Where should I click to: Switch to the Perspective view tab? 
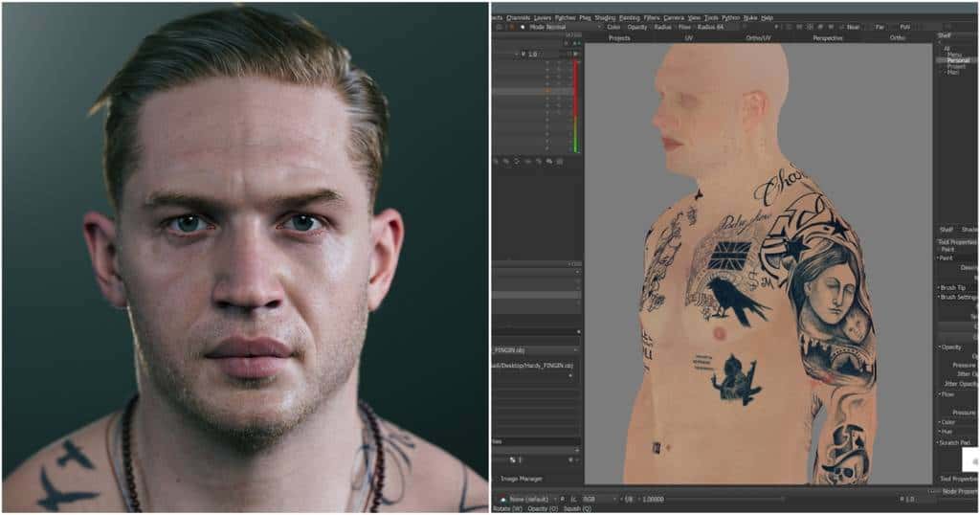tap(827, 38)
